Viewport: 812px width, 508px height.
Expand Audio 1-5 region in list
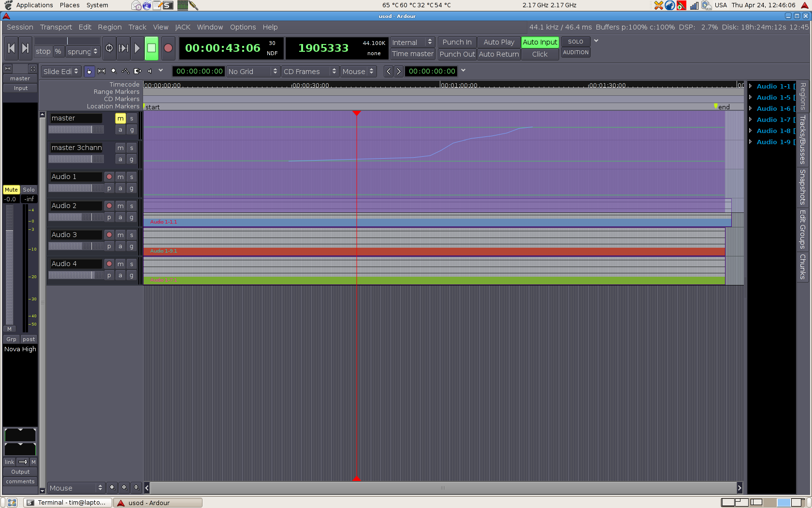[751, 98]
